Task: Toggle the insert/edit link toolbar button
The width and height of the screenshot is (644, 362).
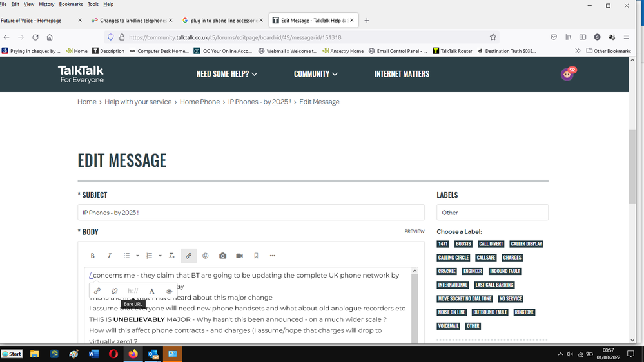Action: tap(188, 256)
